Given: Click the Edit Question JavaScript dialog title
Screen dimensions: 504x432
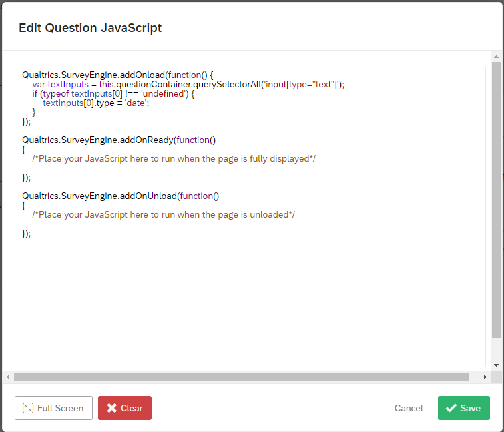Looking at the screenshot, I should (x=90, y=28).
